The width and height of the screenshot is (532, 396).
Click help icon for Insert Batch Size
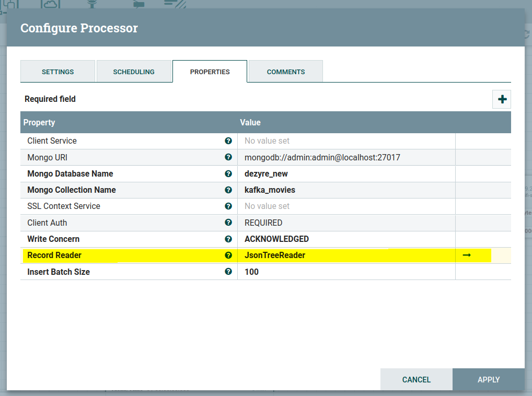point(228,272)
